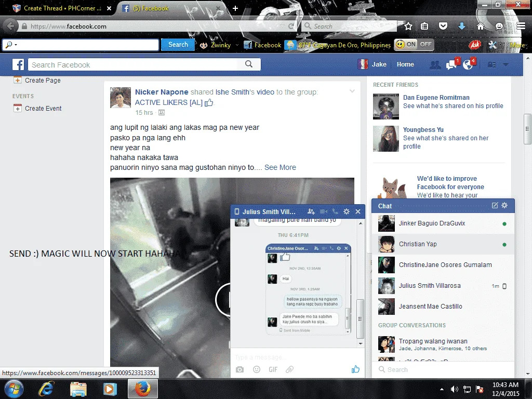Open Tropang walang iwanan group conversation
This screenshot has height=399, width=532.
click(443, 344)
